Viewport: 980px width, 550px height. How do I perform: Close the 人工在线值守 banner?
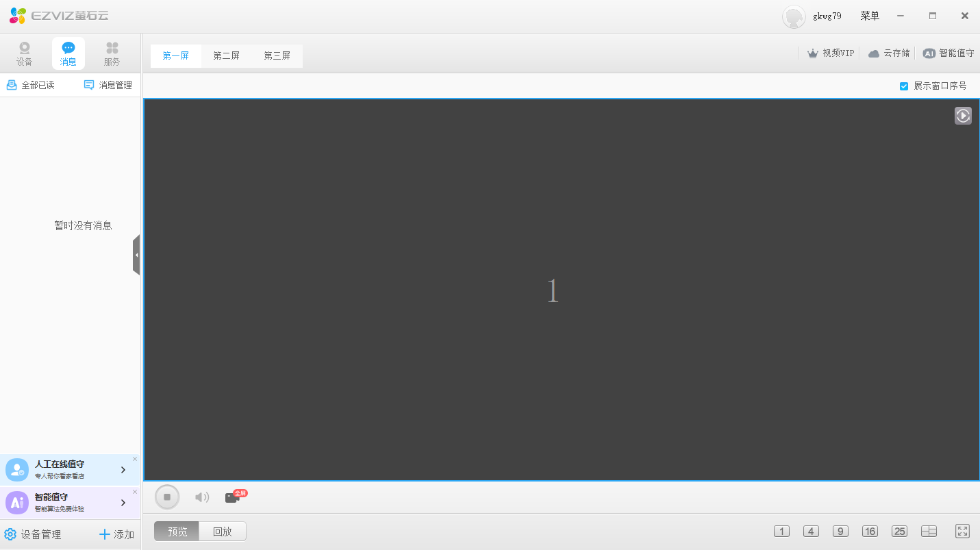click(135, 459)
